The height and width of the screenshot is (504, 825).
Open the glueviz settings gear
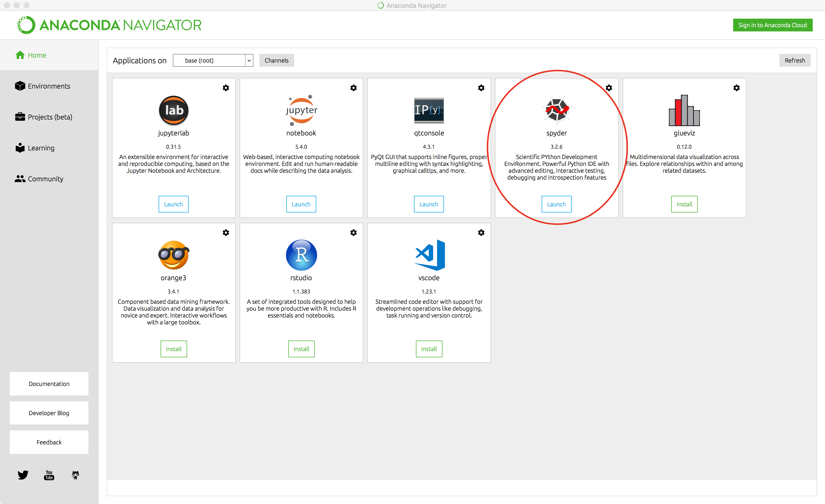[737, 88]
